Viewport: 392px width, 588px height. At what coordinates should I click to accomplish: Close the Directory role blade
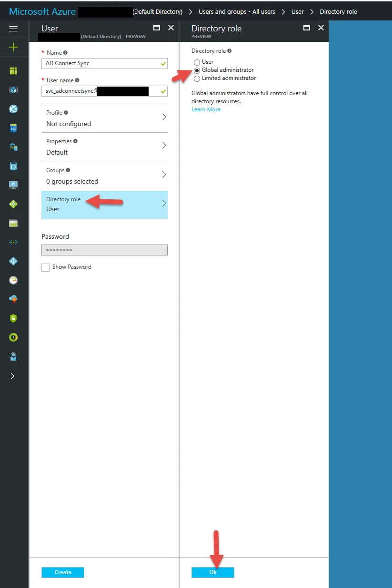[321, 28]
